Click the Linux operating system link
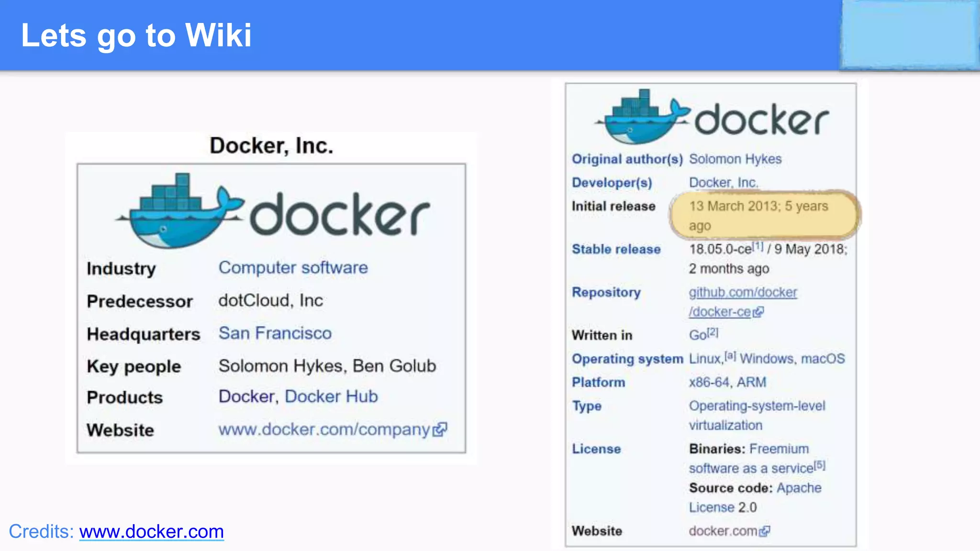This screenshot has width=980, height=551. click(706, 359)
